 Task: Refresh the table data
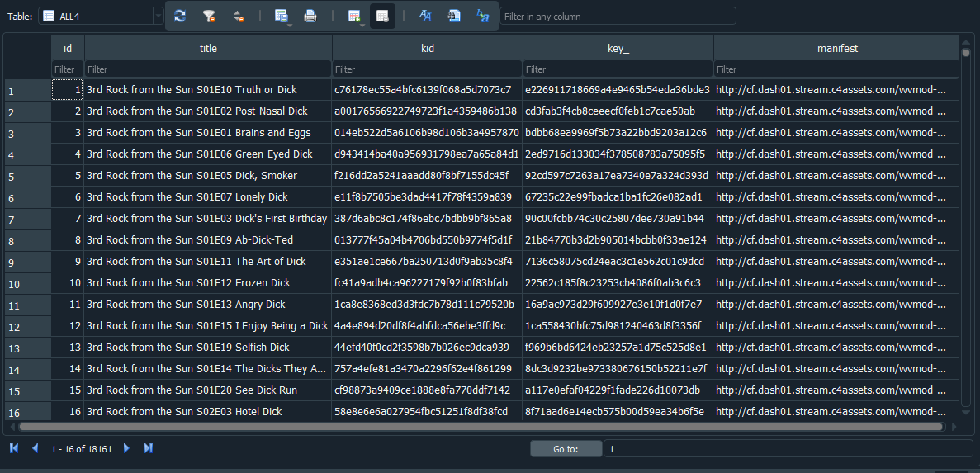pyautogui.click(x=180, y=17)
